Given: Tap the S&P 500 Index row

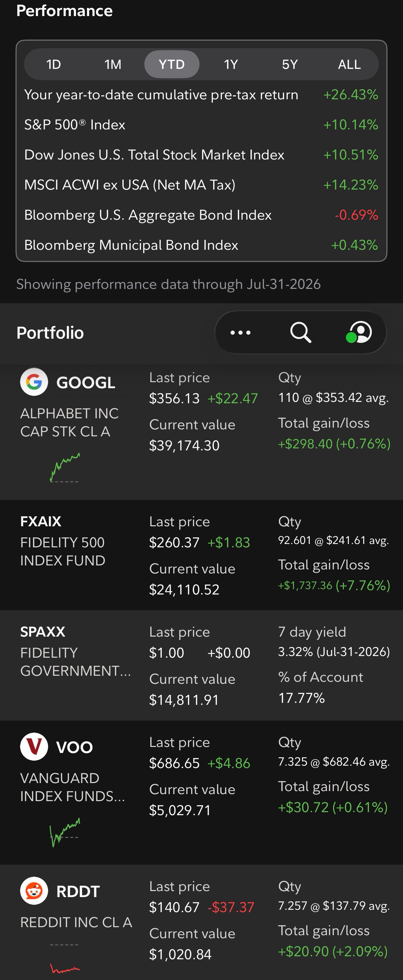Looking at the screenshot, I should [x=201, y=125].
